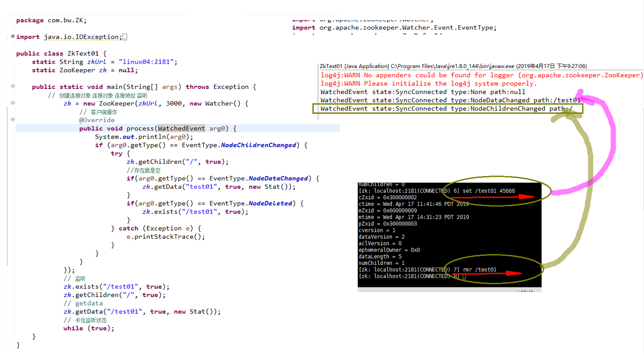Click the 'System.out.println(arg0);' line
The height and width of the screenshot is (357, 644).
144,137
